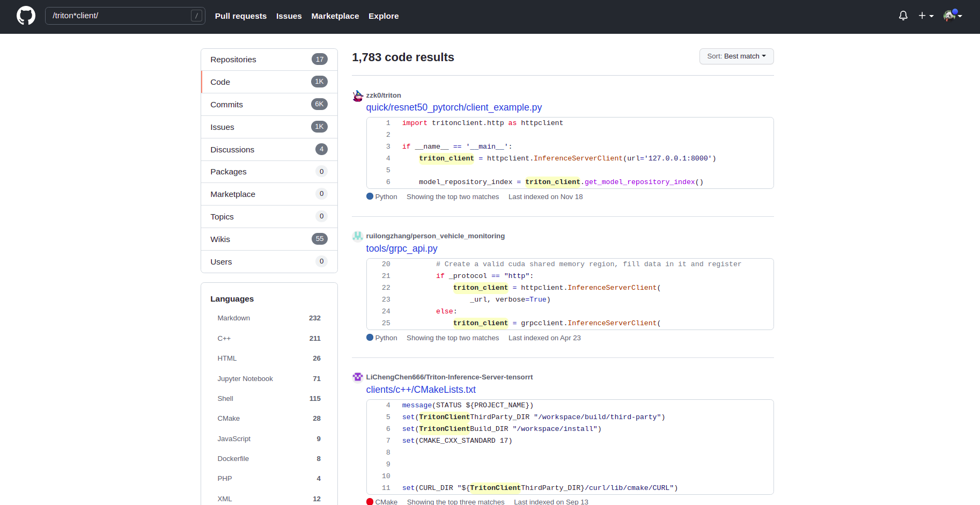Screen dimensions: 980x505
Task: Click zzk0 repository avatar
Action: 358,96
